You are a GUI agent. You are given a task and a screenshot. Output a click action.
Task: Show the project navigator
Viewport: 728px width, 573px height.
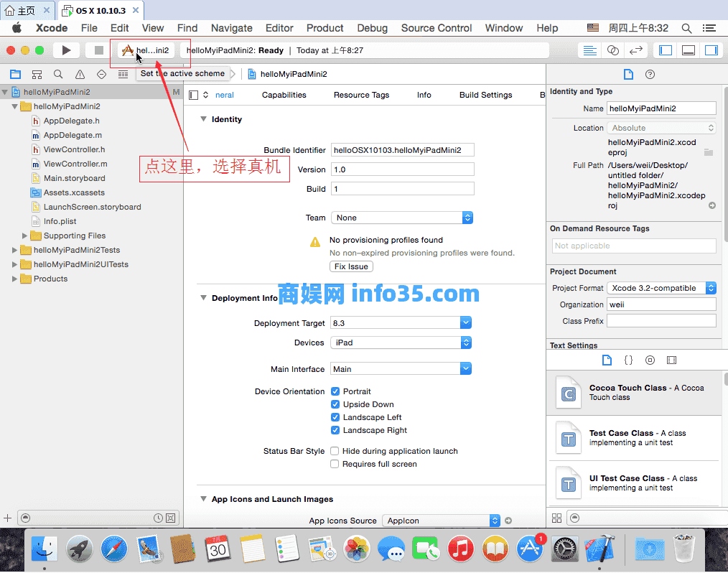point(15,74)
